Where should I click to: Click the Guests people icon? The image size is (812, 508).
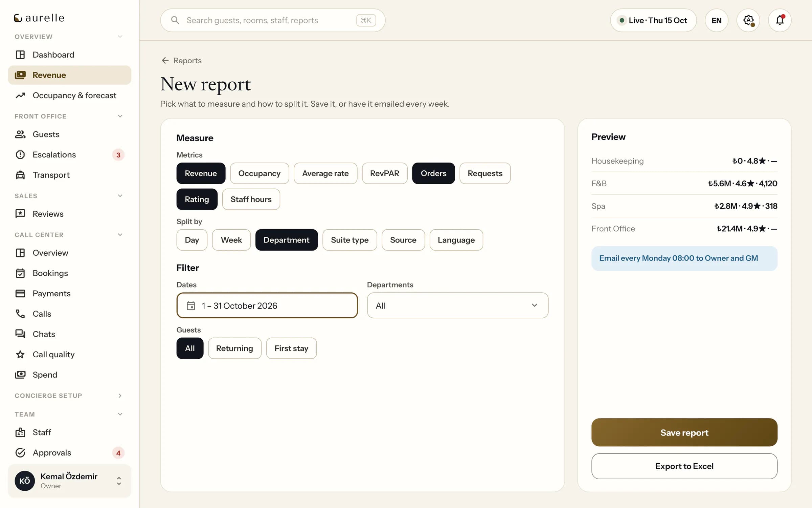click(20, 134)
